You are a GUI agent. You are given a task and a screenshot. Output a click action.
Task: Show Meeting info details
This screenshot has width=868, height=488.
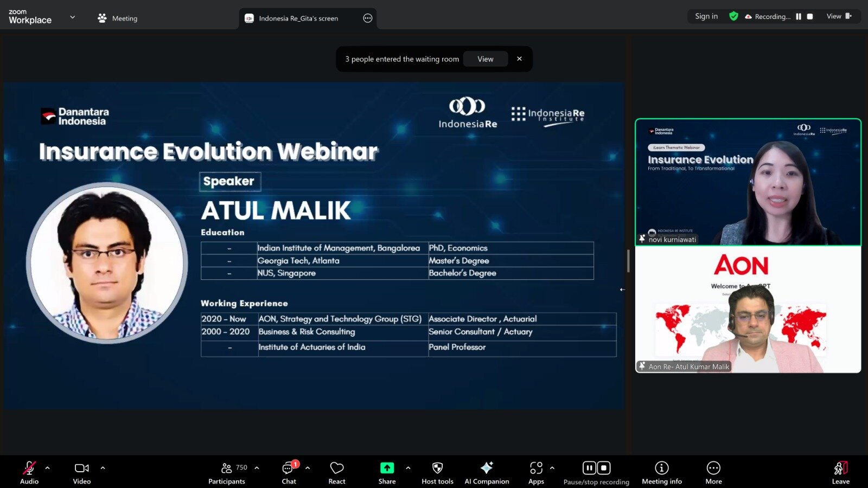coord(661,472)
